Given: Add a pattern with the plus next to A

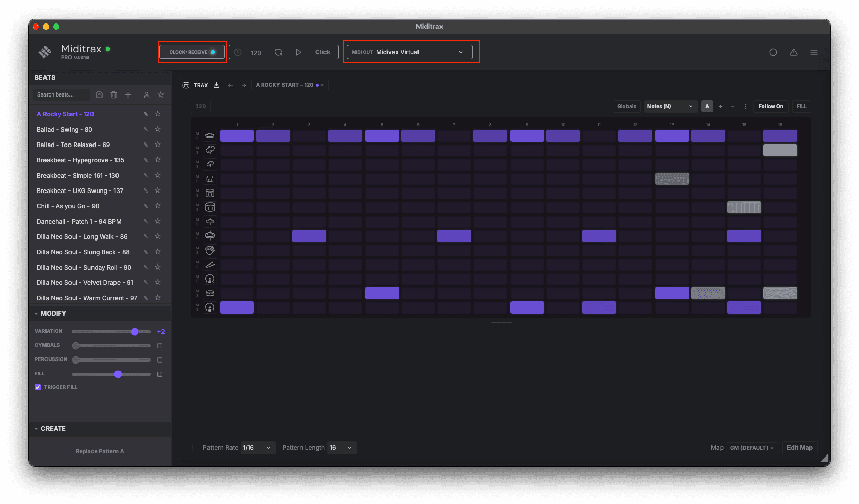Looking at the screenshot, I should (x=721, y=106).
